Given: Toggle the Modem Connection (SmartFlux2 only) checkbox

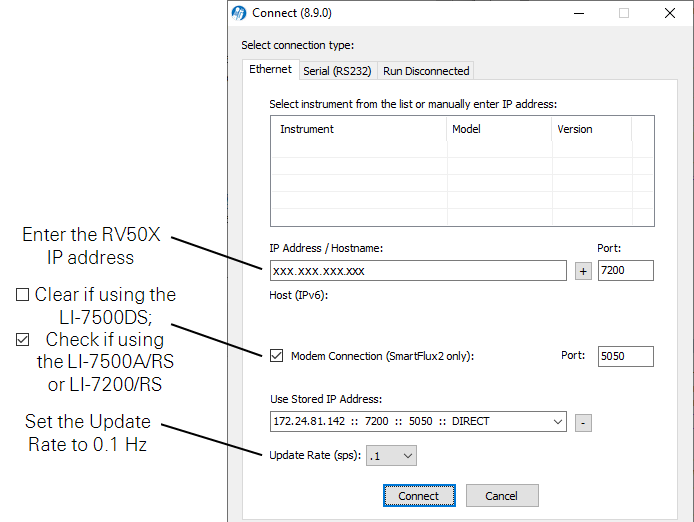Looking at the screenshot, I should pos(277,356).
